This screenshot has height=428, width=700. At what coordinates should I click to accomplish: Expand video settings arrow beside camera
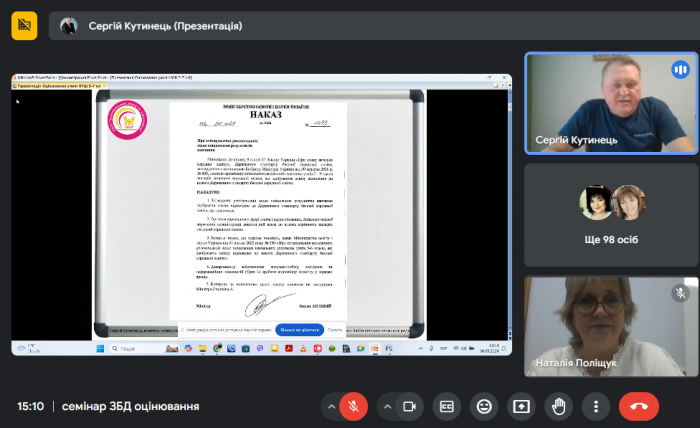(385, 406)
